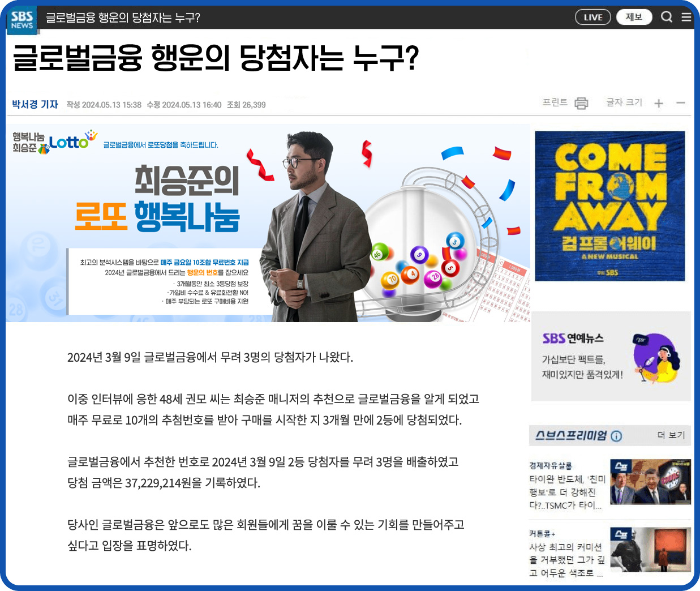
Task: Click the printer icon
Action: (581, 103)
